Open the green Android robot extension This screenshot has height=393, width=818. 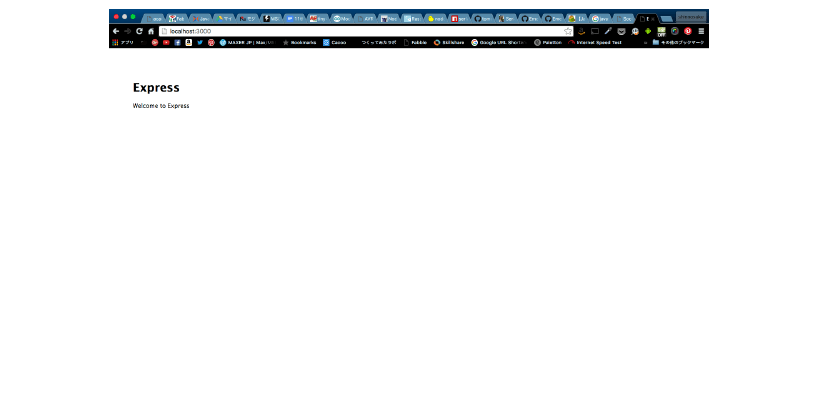point(648,31)
